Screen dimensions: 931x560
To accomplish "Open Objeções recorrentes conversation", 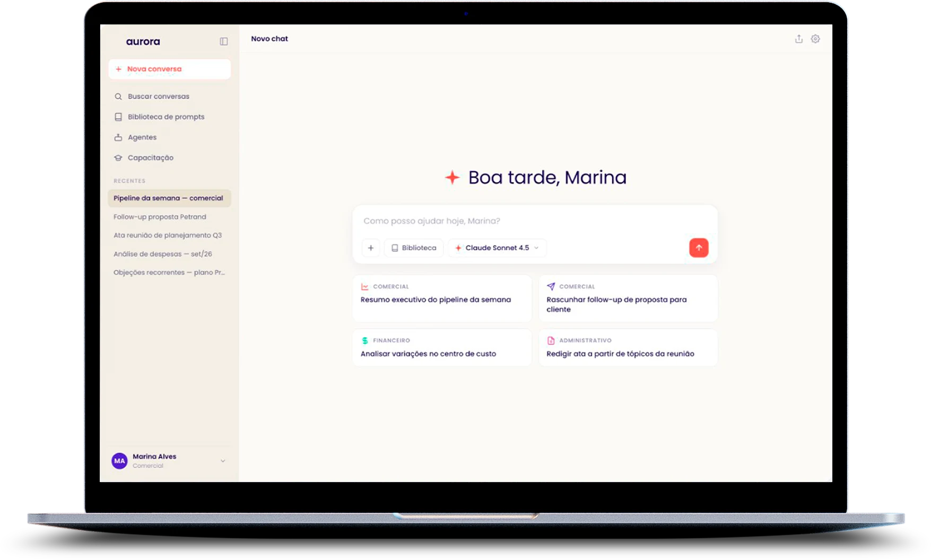I will (x=170, y=273).
